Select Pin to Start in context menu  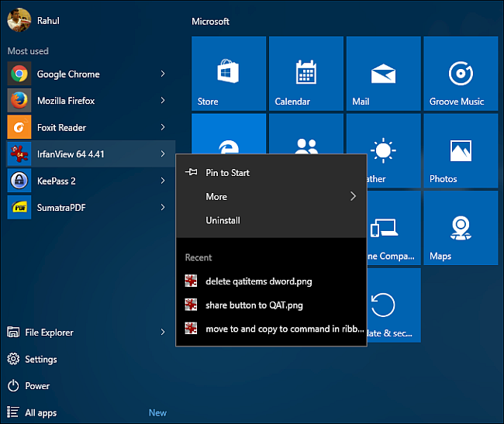pos(227,173)
